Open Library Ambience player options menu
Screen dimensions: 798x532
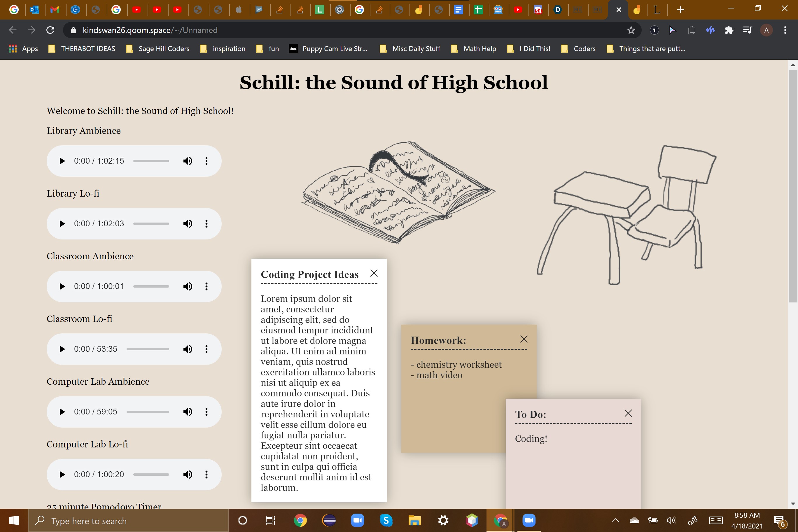click(206, 161)
